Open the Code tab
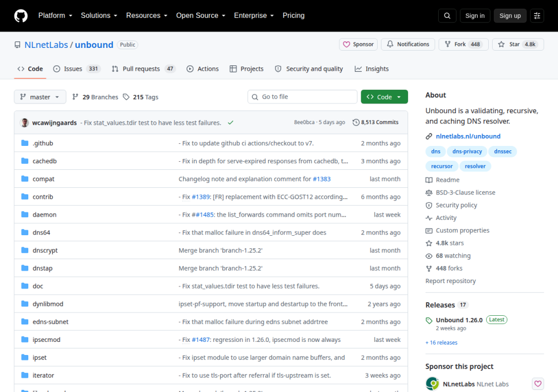This screenshot has width=558, height=392. (31, 69)
